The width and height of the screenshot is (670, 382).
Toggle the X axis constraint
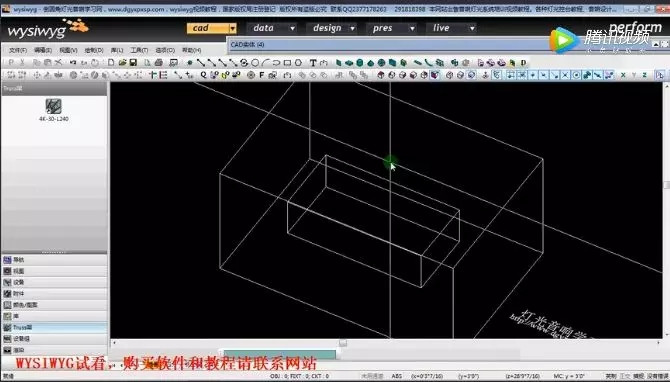pos(623,75)
